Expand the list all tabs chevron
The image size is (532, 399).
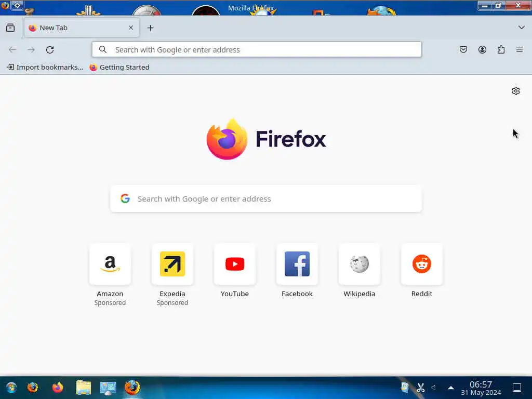pyautogui.click(x=522, y=28)
